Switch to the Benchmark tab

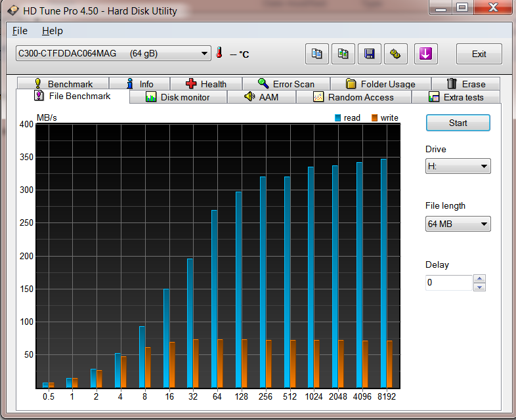click(63, 84)
